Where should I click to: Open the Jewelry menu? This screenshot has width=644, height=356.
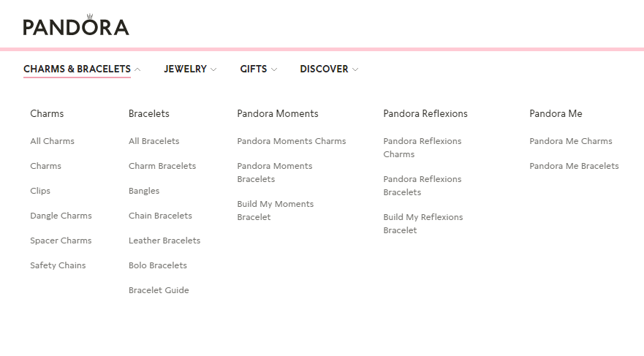pyautogui.click(x=185, y=69)
